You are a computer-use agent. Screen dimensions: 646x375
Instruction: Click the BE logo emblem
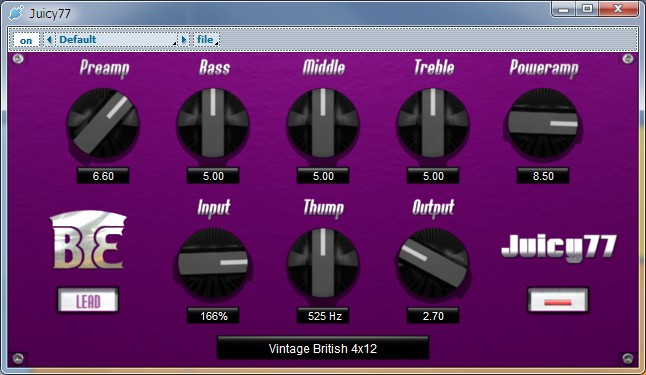coord(88,240)
